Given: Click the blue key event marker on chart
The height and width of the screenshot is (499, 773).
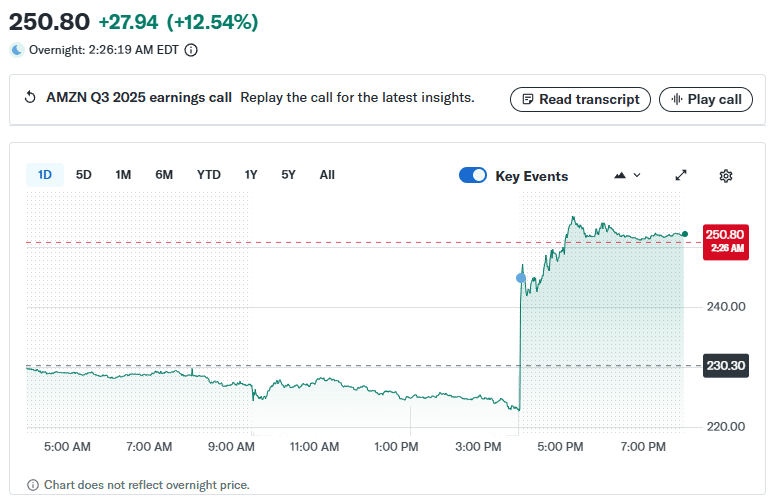Looking at the screenshot, I should click(520, 277).
